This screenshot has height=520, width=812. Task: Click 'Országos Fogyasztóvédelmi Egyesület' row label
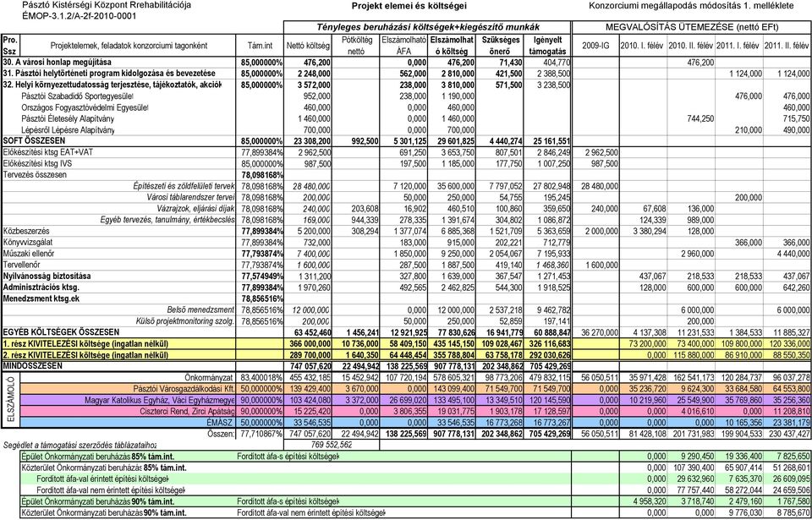click(x=85, y=107)
